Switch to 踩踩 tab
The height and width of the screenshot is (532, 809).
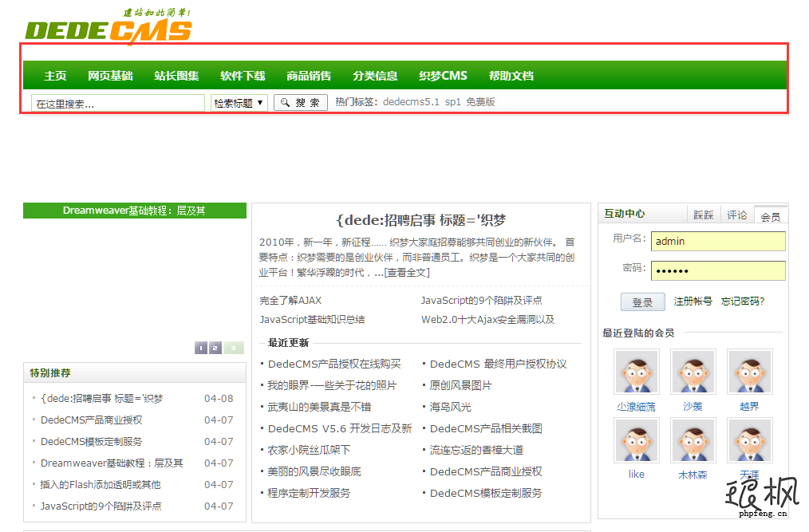[x=704, y=215]
